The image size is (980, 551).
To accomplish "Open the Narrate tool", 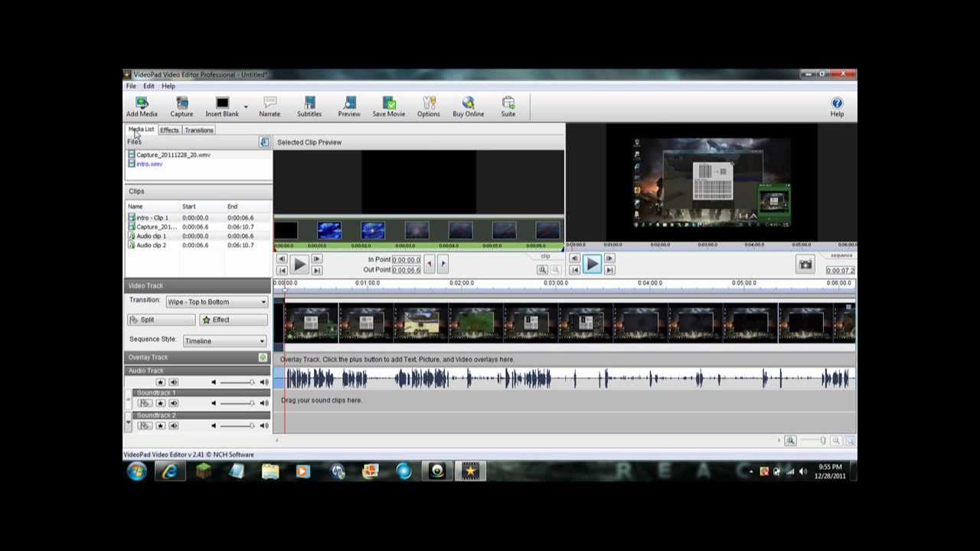I will pyautogui.click(x=269, y=106).
